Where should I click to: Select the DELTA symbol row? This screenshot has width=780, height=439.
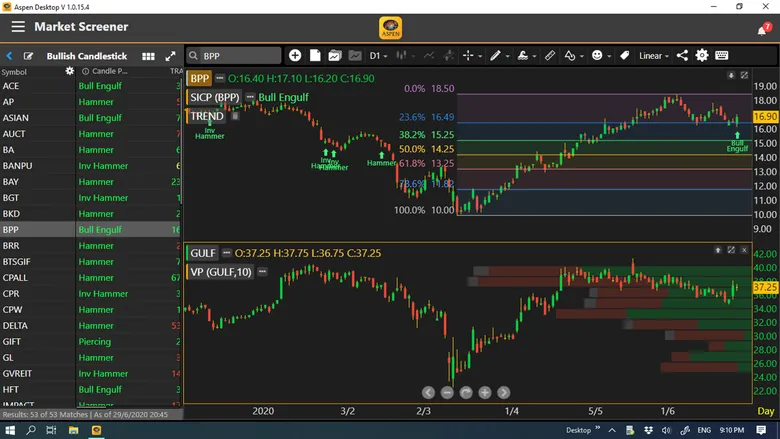pyautogui.click(x=91, y=326)
